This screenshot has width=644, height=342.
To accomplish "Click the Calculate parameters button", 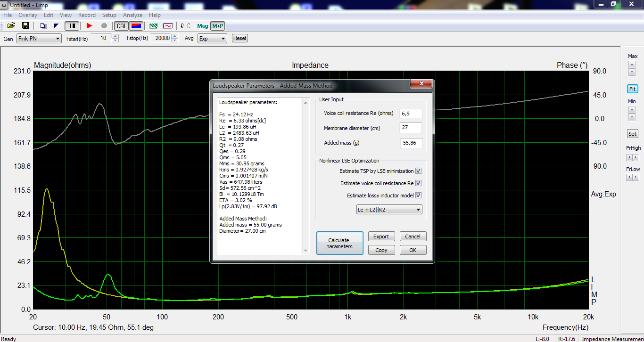I will [x=339, y=243].
